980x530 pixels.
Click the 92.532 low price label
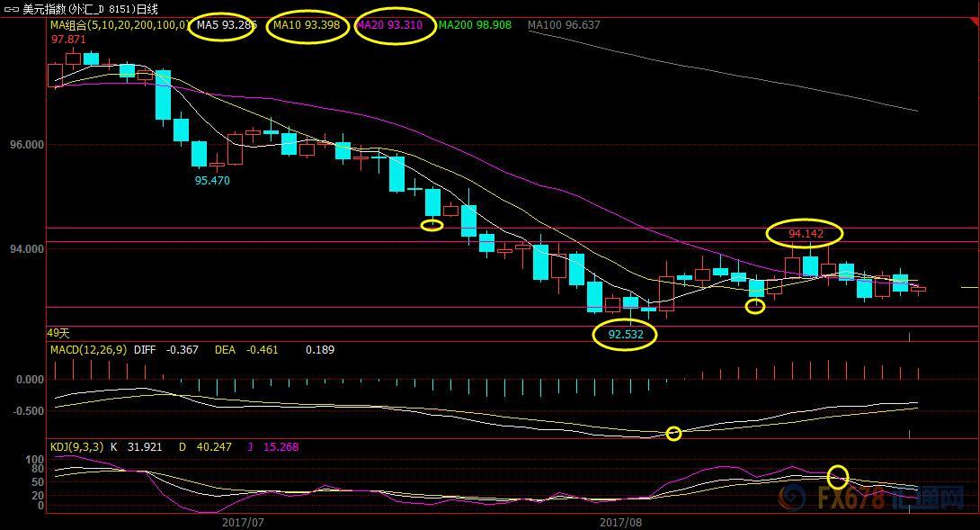[x=626, y=334]
